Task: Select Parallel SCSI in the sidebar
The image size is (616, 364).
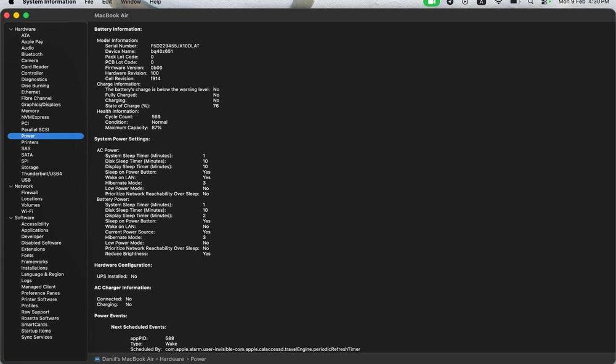Action: click(x=35, y=129)
